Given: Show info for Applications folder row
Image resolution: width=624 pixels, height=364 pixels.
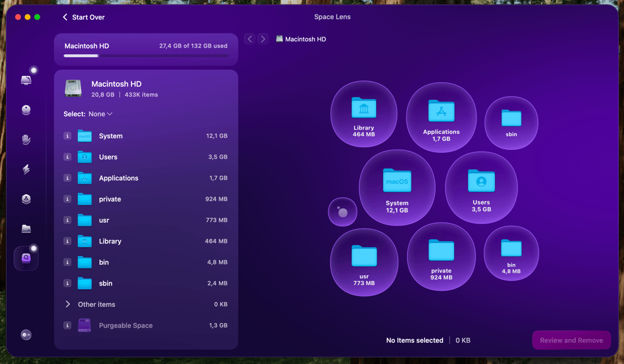Looking at the screenshot, I should tap(67, 178).
